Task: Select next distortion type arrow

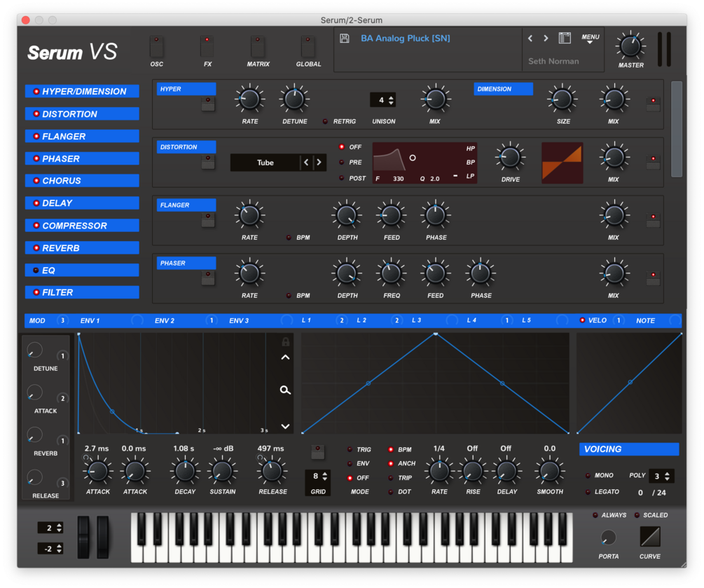Action: (x=319, y=162)
